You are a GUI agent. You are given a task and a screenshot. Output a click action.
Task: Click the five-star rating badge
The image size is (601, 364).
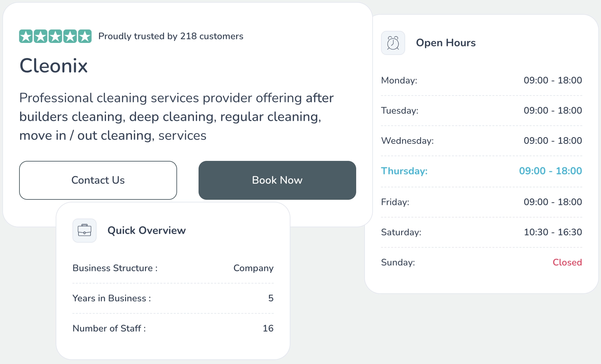pyautogui.click(x=55, y=36)
